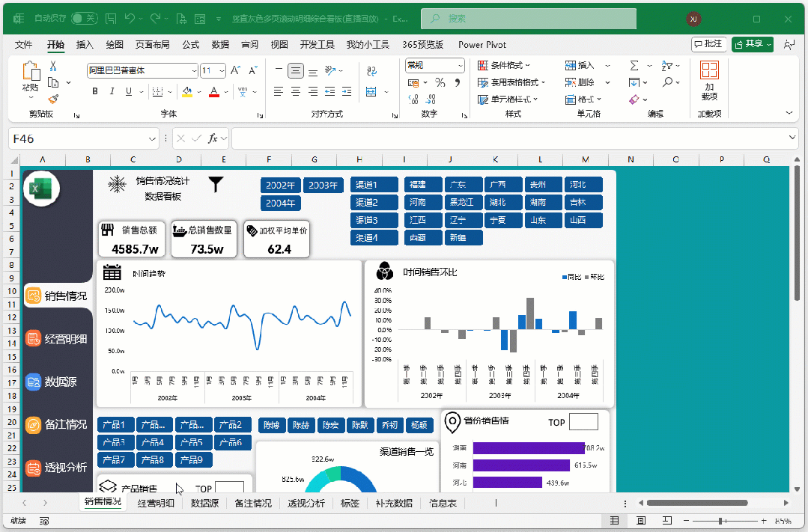This screenshot has height=532, width=808.
Task: Switch to the 数据 ribbon tab
Action: click(220, 45)
